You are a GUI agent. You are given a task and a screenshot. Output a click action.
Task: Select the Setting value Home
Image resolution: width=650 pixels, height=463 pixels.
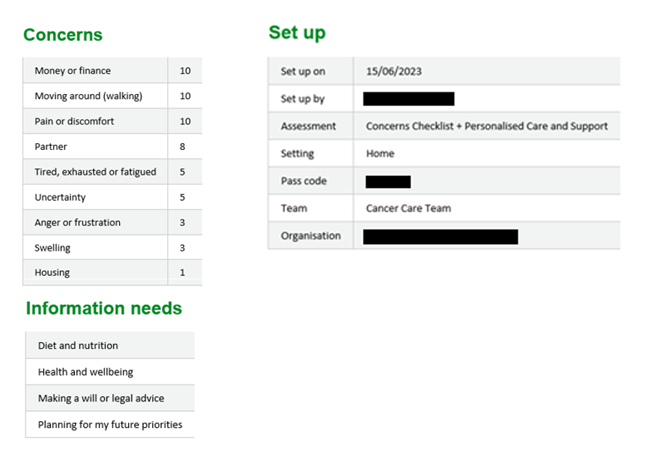[380, 154]
